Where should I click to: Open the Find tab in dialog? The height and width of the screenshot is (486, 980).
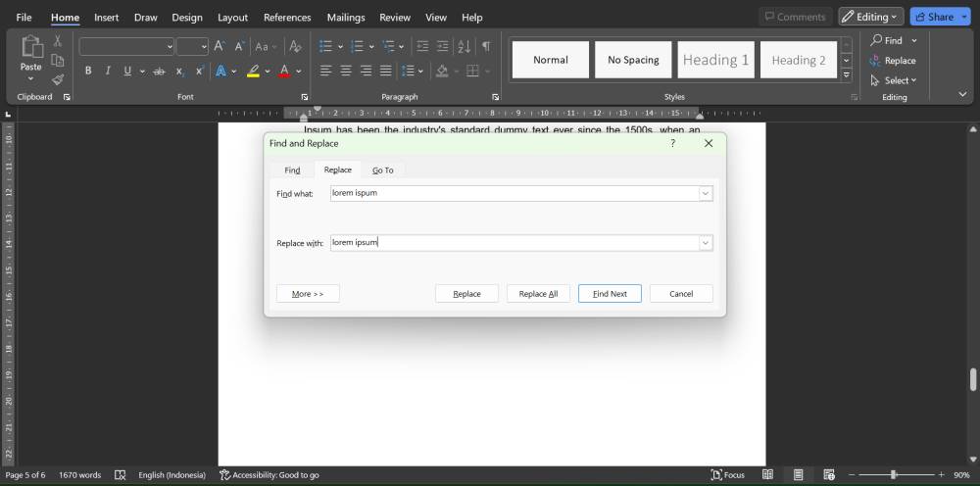pos(292,170)
